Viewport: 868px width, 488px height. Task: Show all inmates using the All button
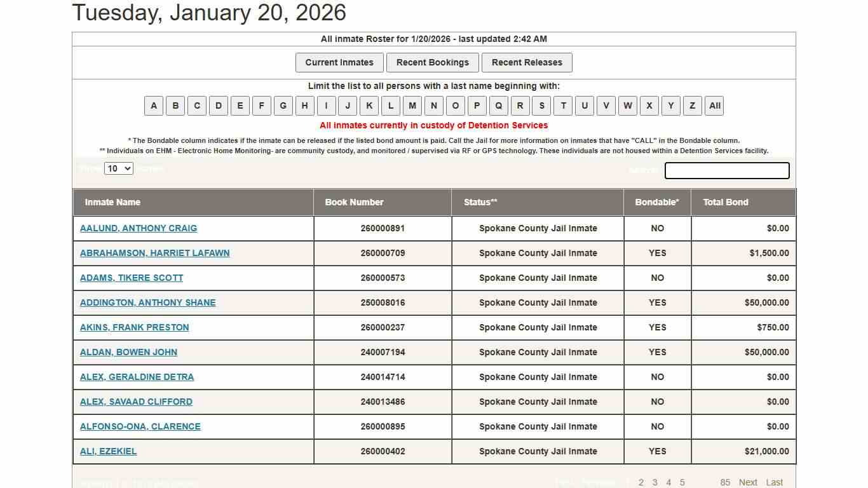(x=714, y=105)
